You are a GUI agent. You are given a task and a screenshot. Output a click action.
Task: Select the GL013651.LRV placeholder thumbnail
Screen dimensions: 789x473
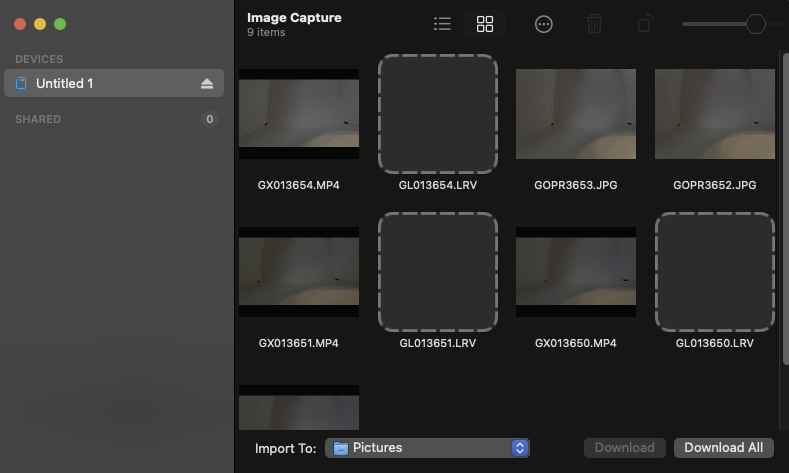click(x=438, y=272)
